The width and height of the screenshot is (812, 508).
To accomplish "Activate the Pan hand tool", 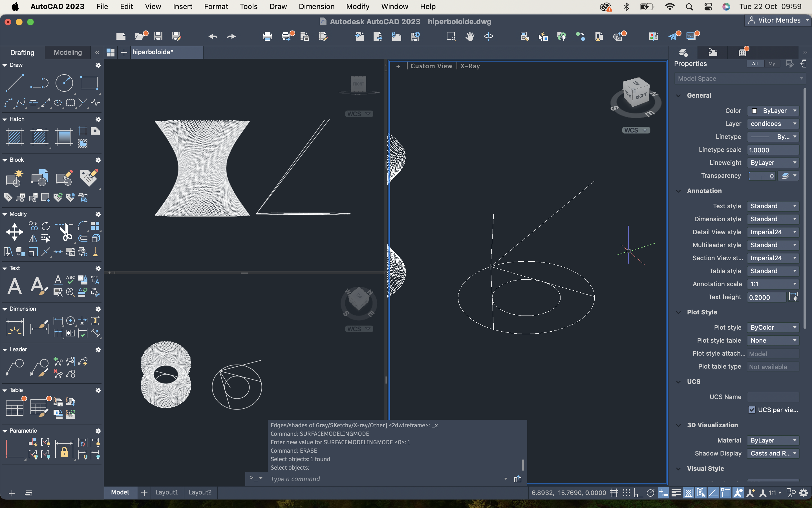I will (470, 36).
